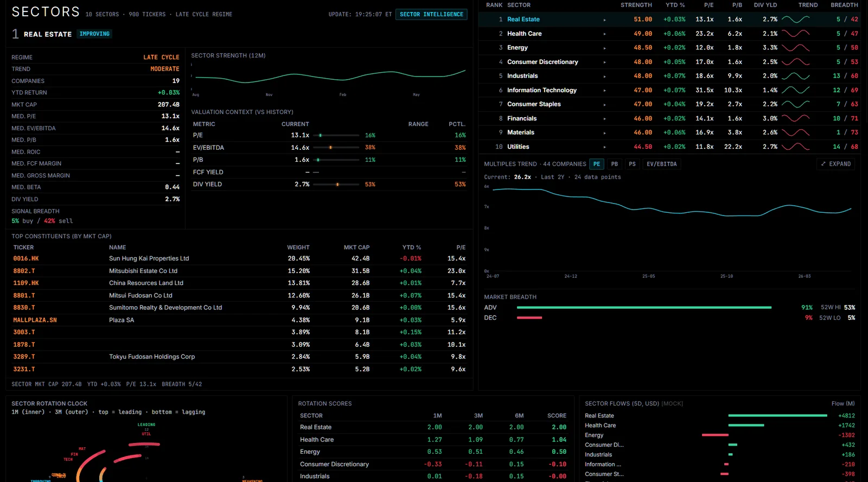Switch multiples trend to PB

pyautogui.click(x=614, y=164)
